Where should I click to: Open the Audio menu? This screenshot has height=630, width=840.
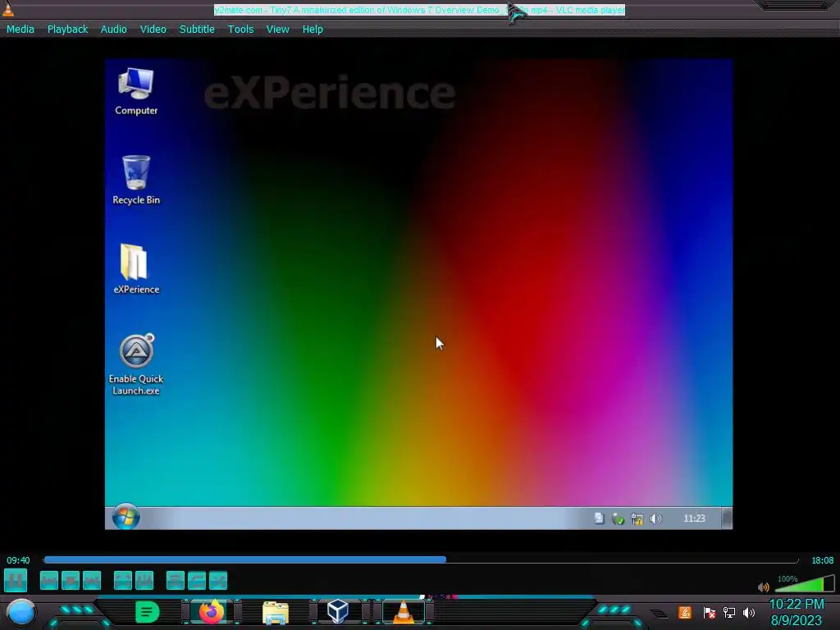(113, 30)
